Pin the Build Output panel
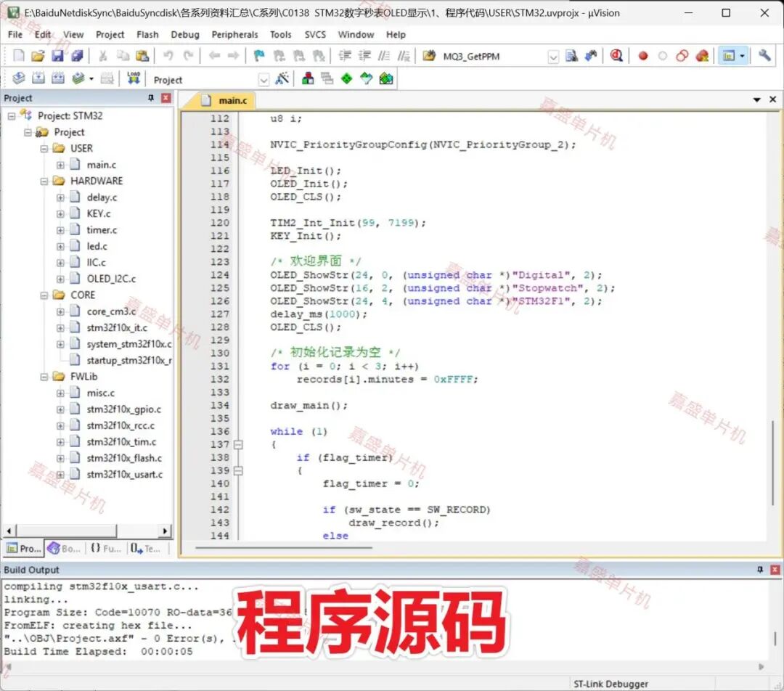The width and height of the screenshot is (784, 691). (x=760, y=570)
